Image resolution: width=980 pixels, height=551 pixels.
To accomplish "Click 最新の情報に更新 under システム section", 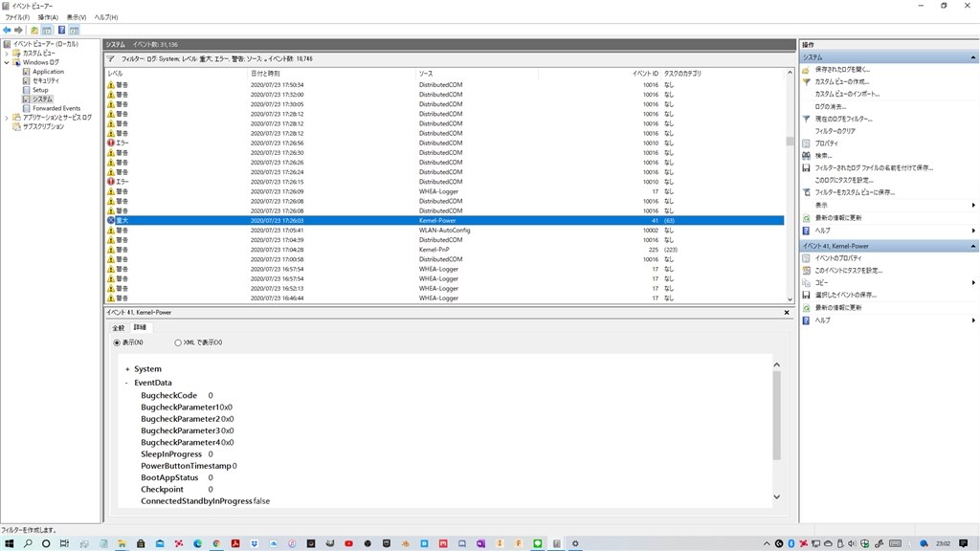I will point(838,218).
